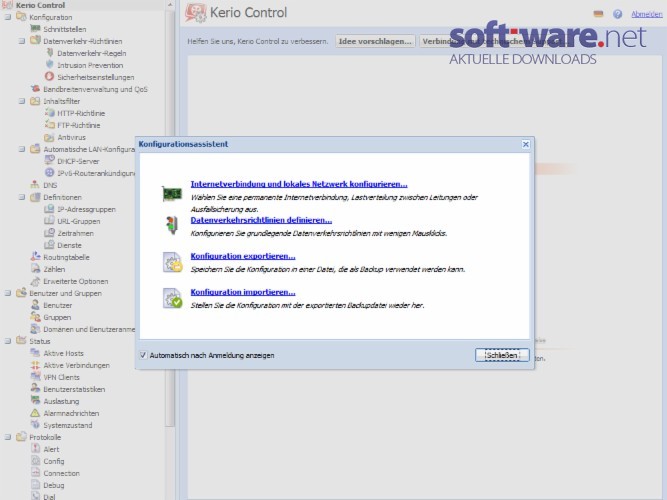Open 'Datenverkehrsrichtlinien definieren' link
Viewport: 667px width, 500px height.
click(x=261, y=220)
